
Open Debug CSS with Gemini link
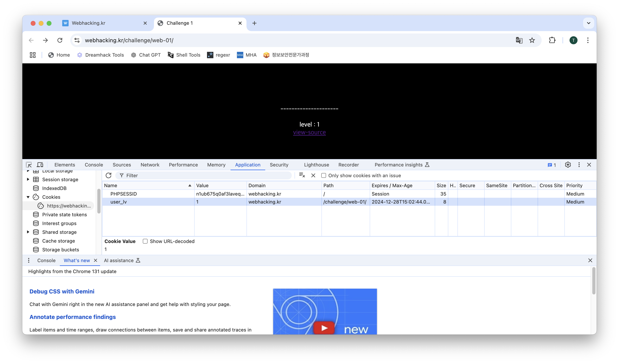click(62, 291)
